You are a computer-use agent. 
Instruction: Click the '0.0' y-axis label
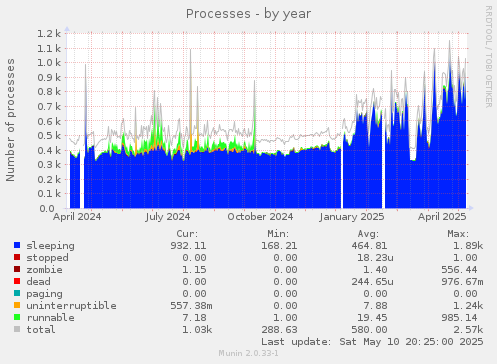[47, 209]
